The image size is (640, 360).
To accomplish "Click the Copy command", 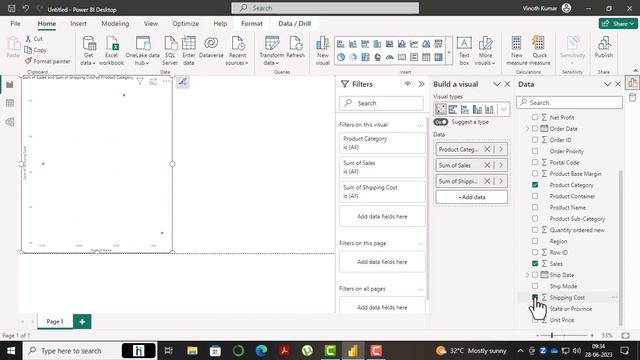I will click(36, 50).
